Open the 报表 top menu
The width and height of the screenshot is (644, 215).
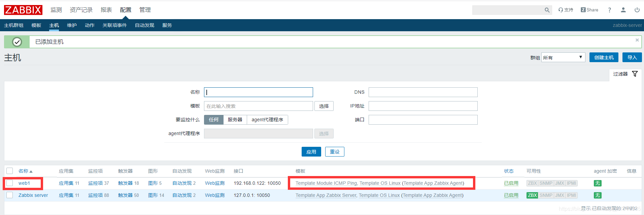coord(106,10)
